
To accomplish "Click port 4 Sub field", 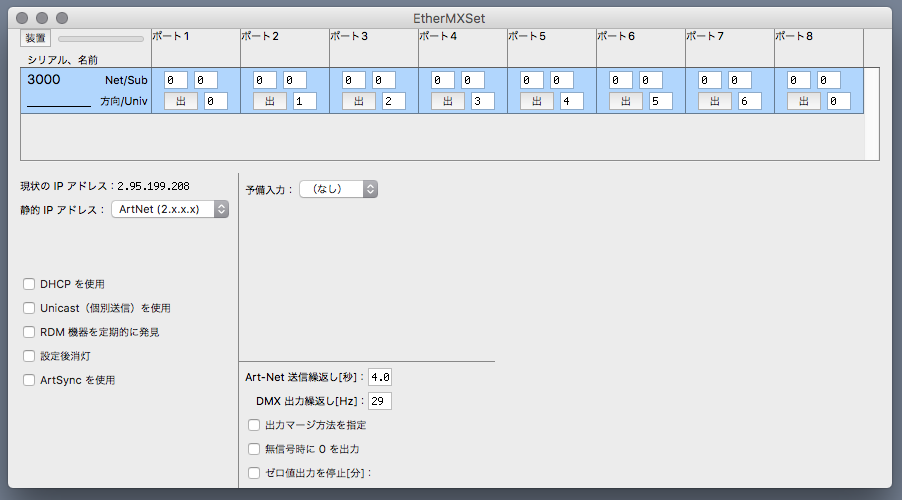I will click(473, 80).
